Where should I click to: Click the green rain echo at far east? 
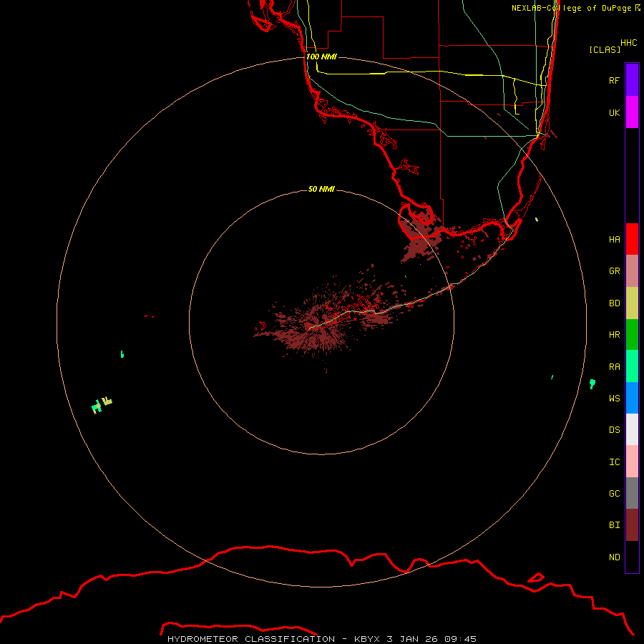click(592, 384)
